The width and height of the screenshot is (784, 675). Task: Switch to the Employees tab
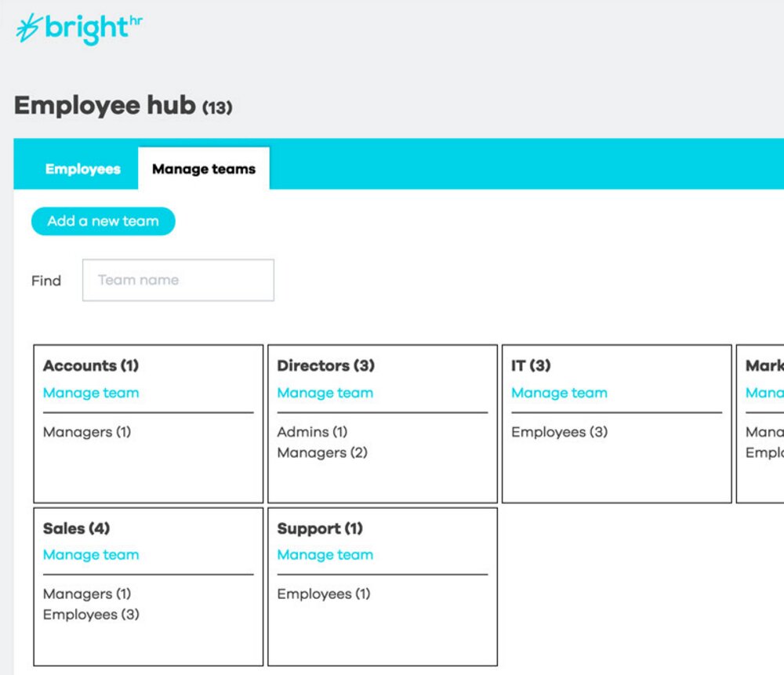pyautogui.click(x=83, y=169)
